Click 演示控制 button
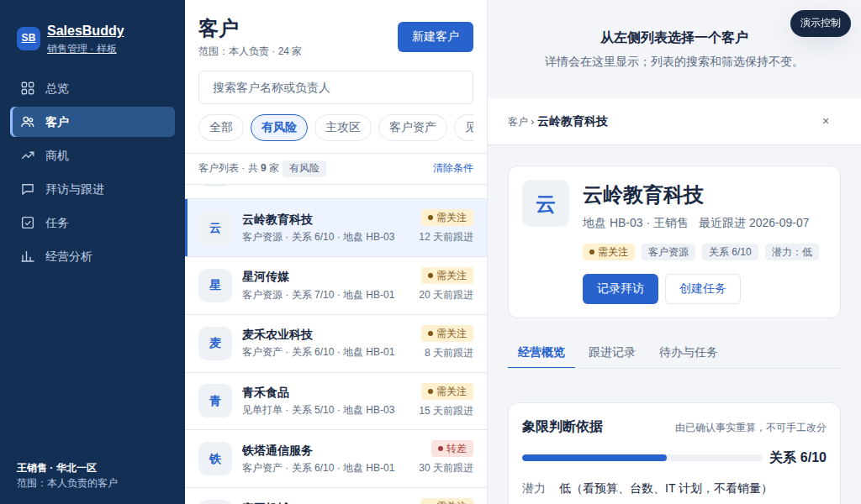Viewport: 861px width, 504px height. point(821,23)
